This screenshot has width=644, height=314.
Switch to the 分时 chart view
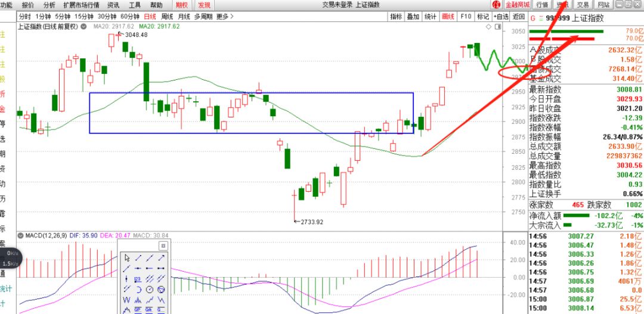pyautogui.click(x=24, y=17)
